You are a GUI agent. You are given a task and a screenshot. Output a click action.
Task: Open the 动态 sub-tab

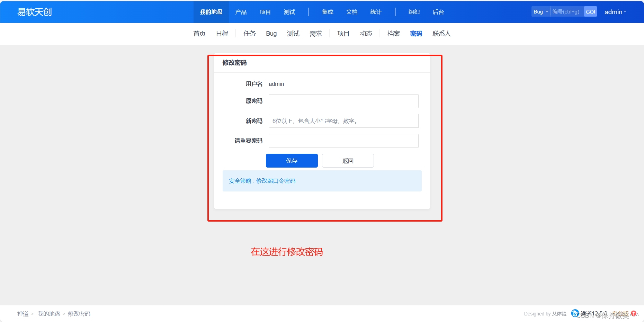[x=366, y=34]
